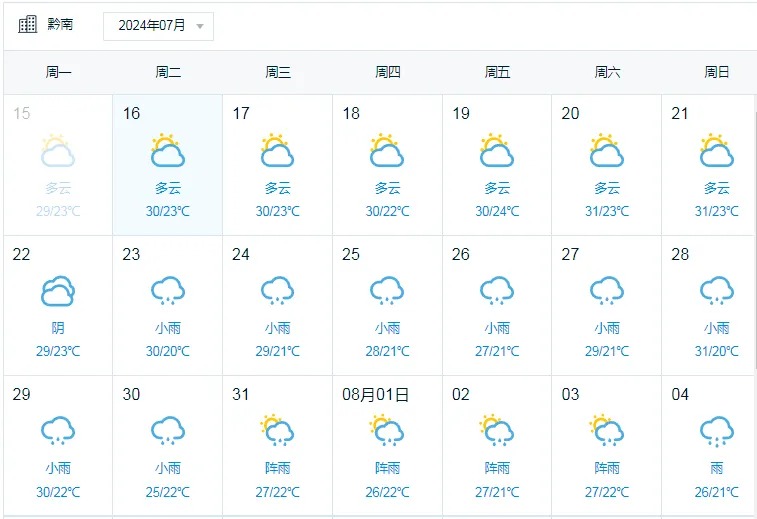The height and width of the screenshot is (519, 757).
Task: Click the shower icon on day 31
Action: point(277,431)
